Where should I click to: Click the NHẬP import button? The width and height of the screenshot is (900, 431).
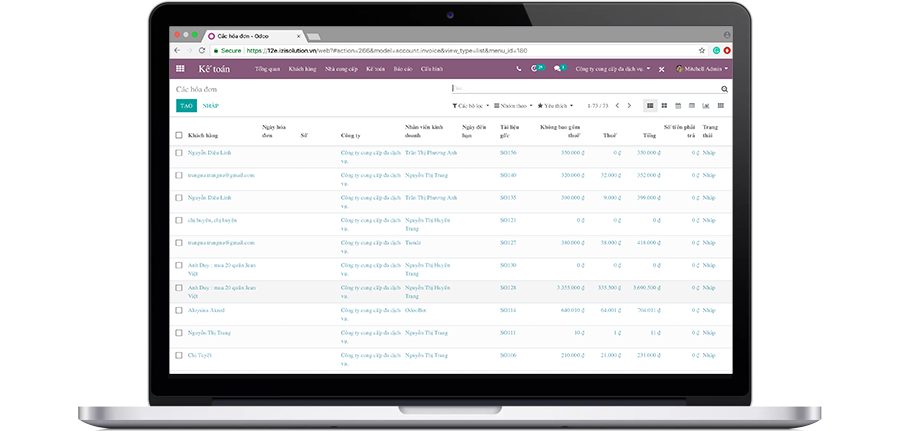point(210,105)
